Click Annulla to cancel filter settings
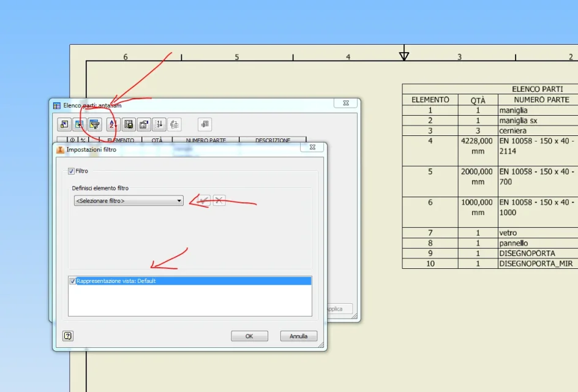 [299, 336]
